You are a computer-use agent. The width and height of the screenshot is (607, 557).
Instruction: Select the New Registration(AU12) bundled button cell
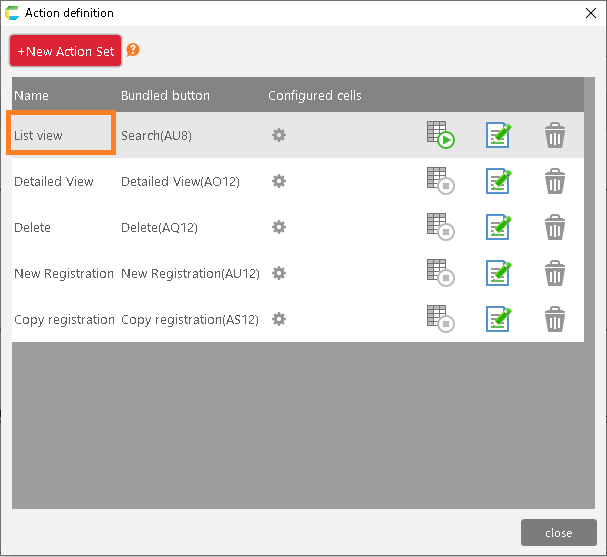click(190, 273)
